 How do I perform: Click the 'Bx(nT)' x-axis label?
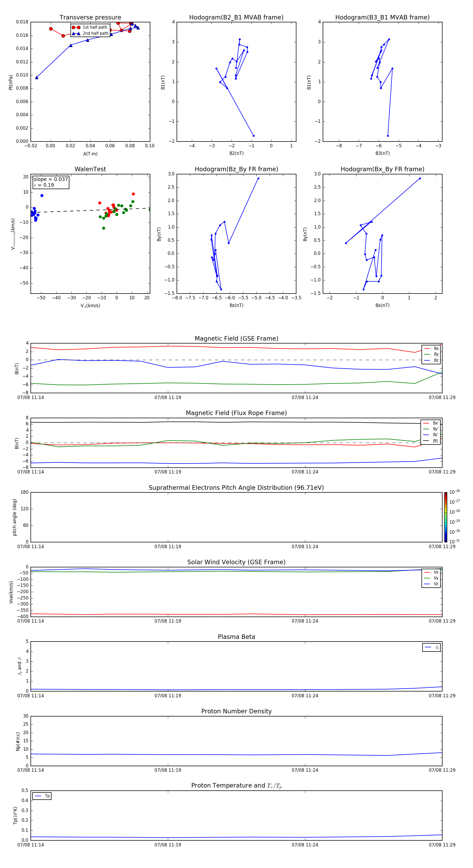point(382,305)
